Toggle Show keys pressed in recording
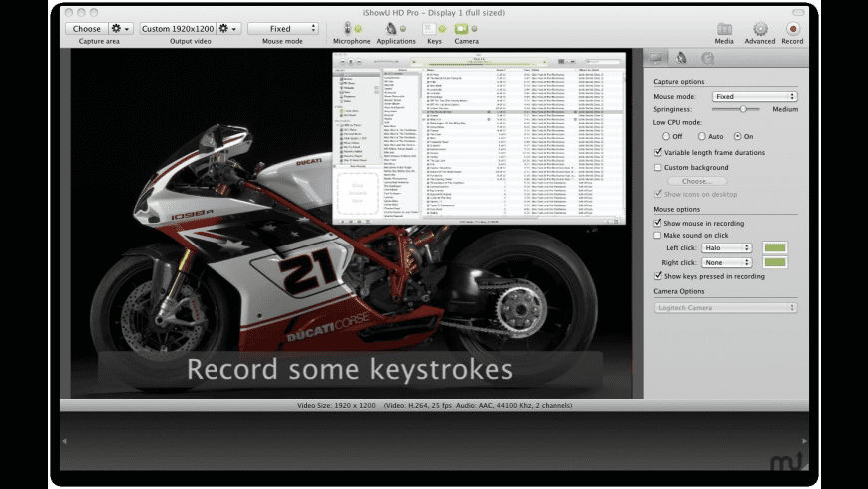868x489 pixels. pos(658,276)
